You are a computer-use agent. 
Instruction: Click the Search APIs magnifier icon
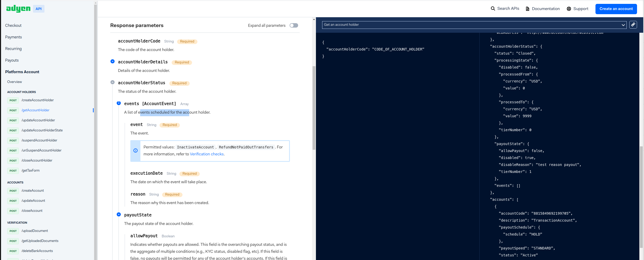tap(492, 9)
